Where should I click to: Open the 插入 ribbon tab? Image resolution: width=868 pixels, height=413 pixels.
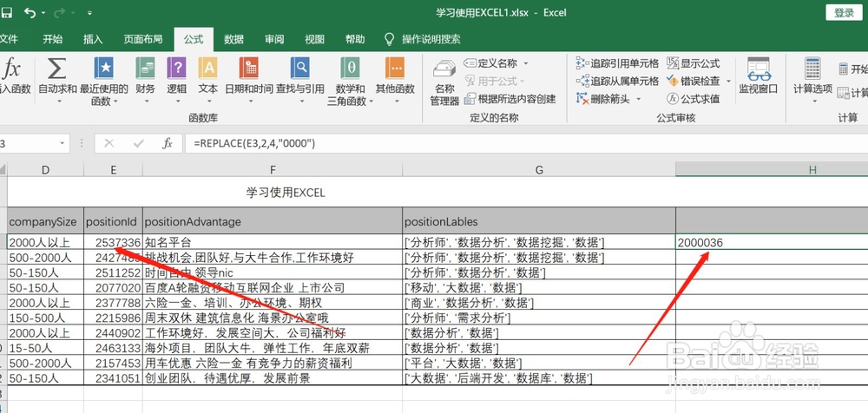(93, 39)
